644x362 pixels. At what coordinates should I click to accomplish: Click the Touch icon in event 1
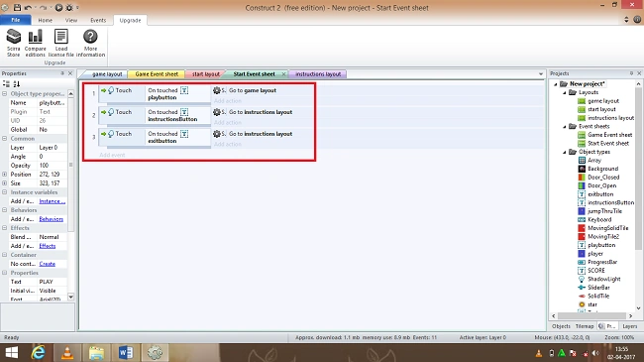tap(111, 90)
